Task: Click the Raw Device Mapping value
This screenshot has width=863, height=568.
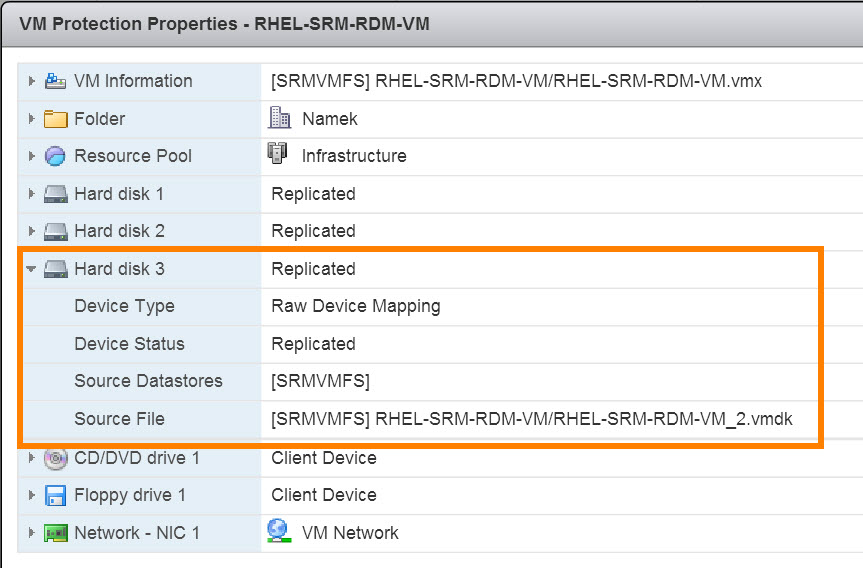Action: click(356, 306)
